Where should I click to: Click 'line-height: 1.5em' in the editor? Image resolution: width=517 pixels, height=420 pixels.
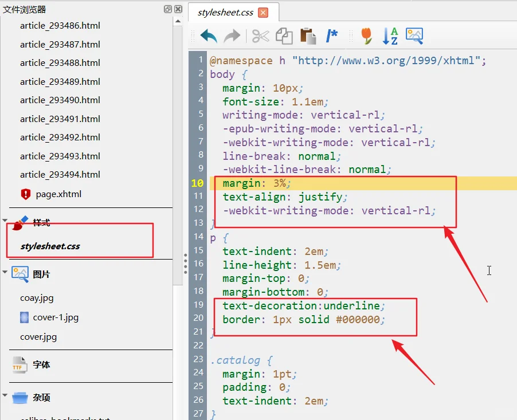281,265
